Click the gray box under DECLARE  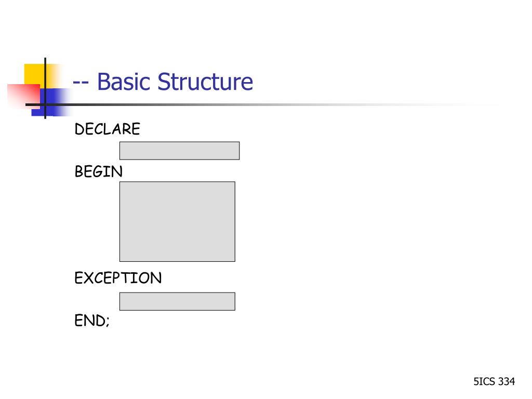(x=179, y=151)
